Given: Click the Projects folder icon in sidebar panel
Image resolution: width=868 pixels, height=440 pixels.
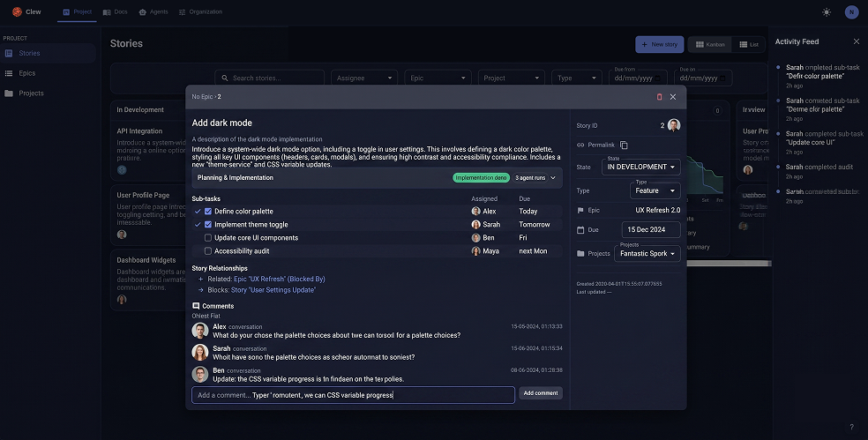Looking at the screenshot, I should click(580, 253).
